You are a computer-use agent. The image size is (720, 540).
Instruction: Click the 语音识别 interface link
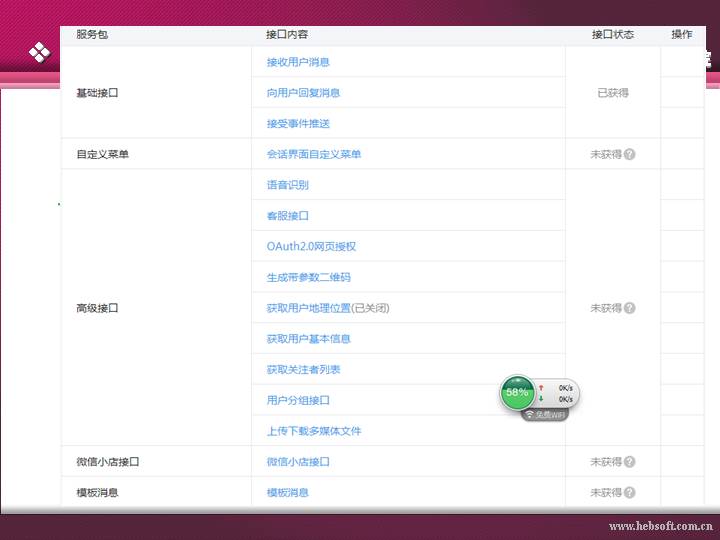(287, 185)
